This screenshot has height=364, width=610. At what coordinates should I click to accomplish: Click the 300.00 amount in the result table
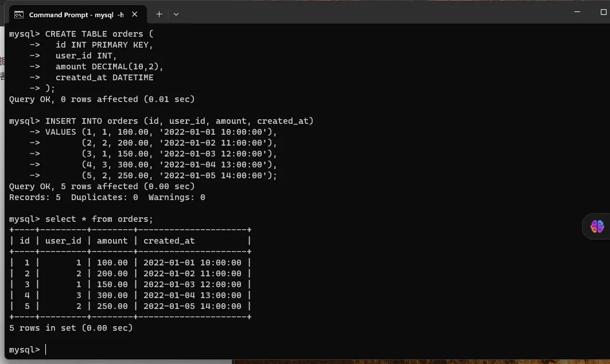[112, 295]
